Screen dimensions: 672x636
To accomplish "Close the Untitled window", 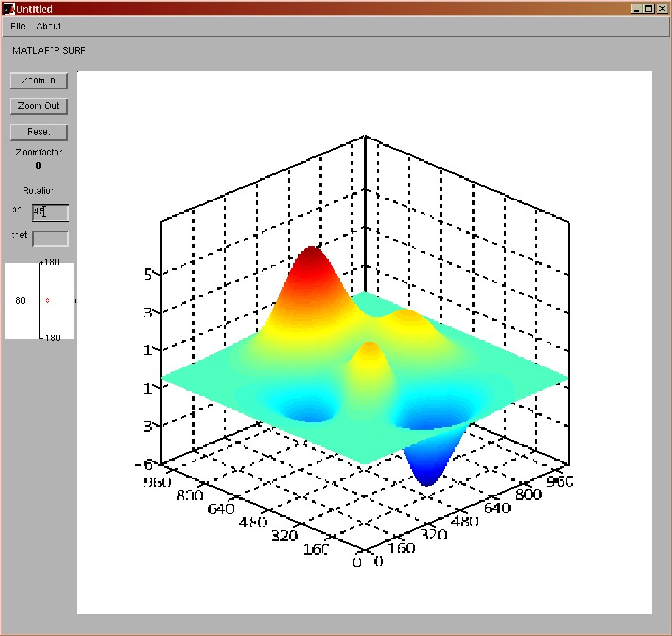I will [661, 9].
